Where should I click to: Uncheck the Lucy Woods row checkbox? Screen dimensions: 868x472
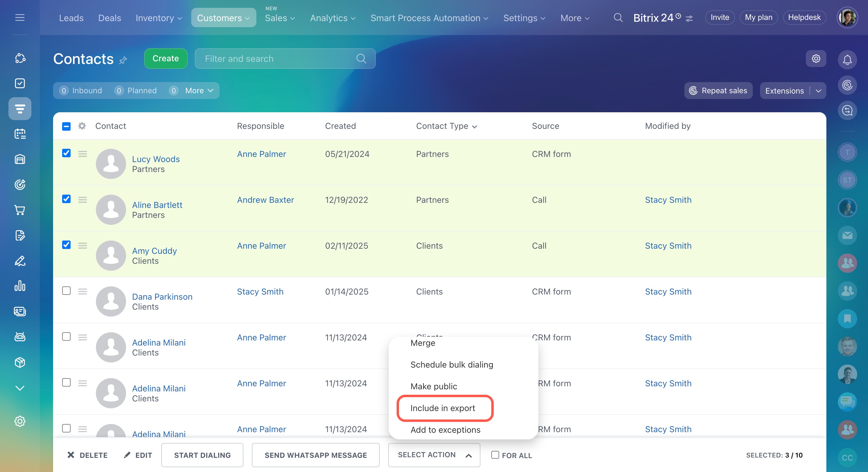click(x=66, y=153)
